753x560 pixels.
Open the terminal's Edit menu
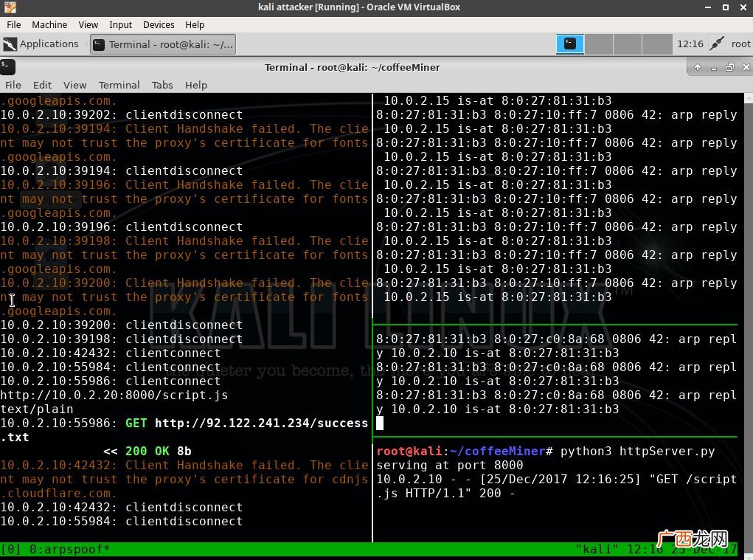tap(42, 85)
